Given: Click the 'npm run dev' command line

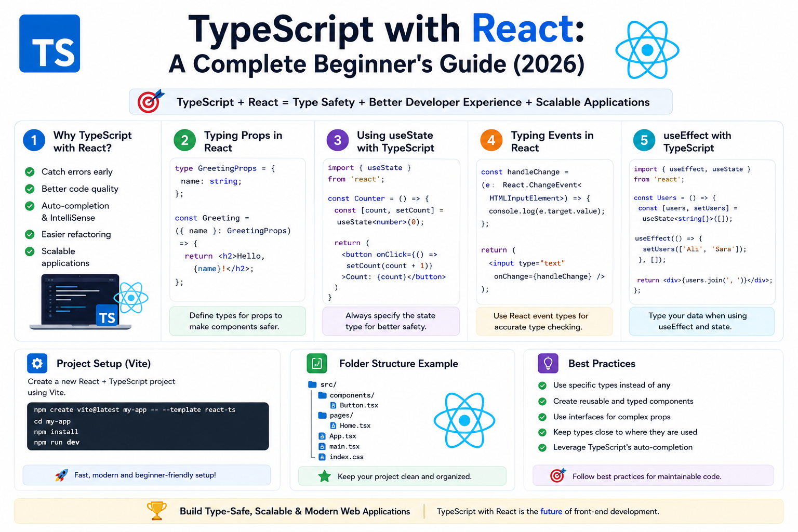Looking at the screenshot, I should click(x=57, y=443).
